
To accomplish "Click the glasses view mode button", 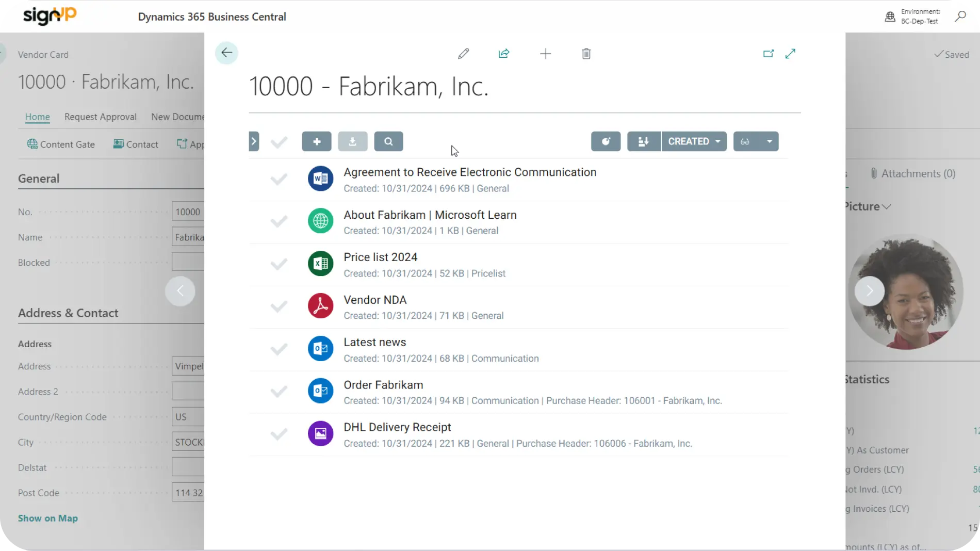I will click(x=746, y=141).
